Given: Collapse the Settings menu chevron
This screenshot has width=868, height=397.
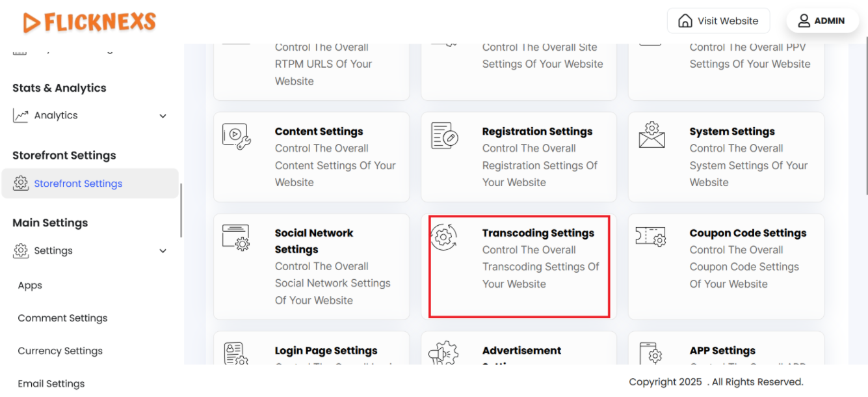Looking at the screenshot, I should (x=163, y=251).
